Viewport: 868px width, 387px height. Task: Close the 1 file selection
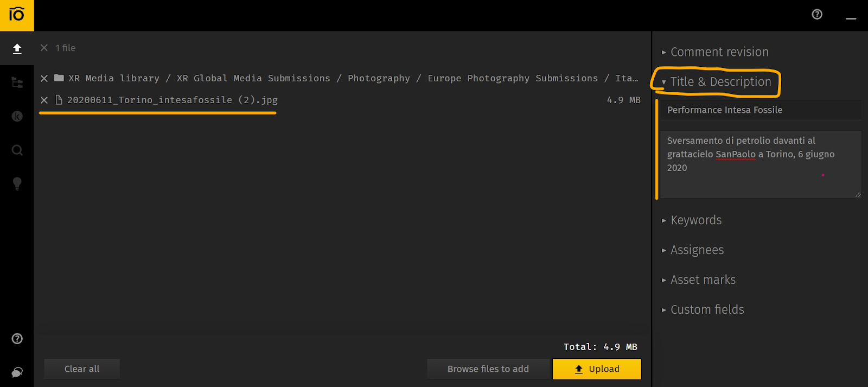[44, 48]
